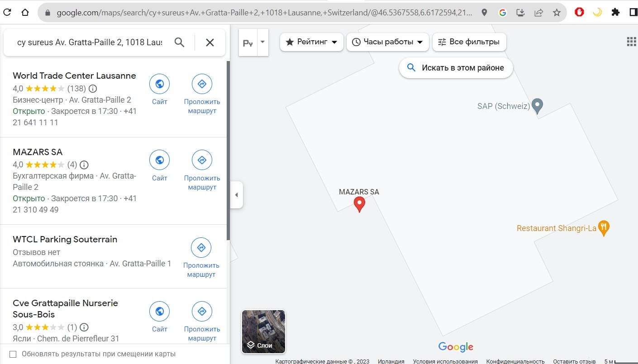Click the map scale 5 м indicator

pyautogui.click(x=620, y=361)
